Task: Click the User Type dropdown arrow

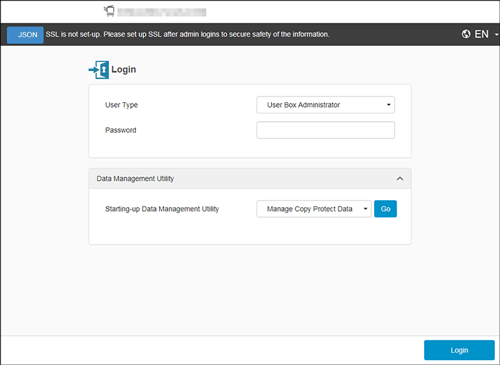Action: pos(388,105)
